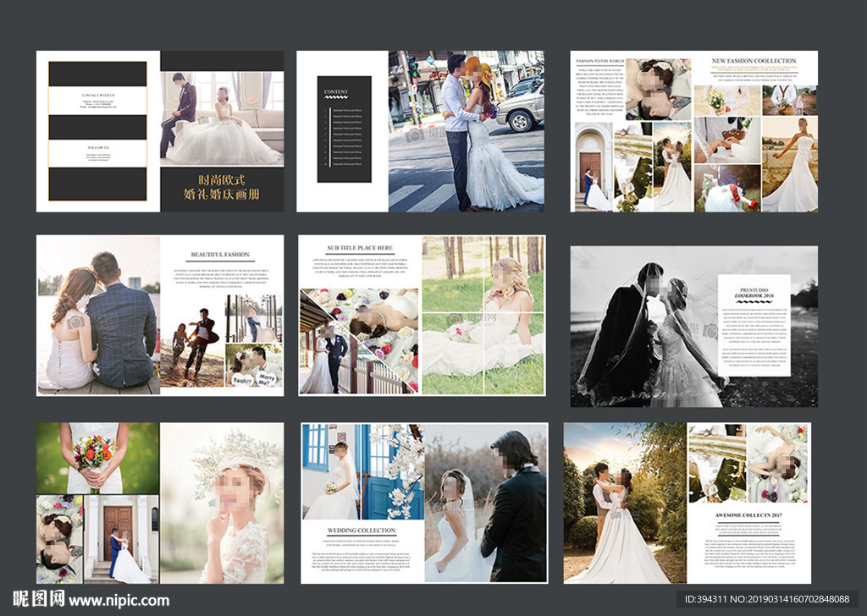The image size is (867, 616).
Task: Click the cover photo of seated bride and groom
Action: click(x=223, y=119)
